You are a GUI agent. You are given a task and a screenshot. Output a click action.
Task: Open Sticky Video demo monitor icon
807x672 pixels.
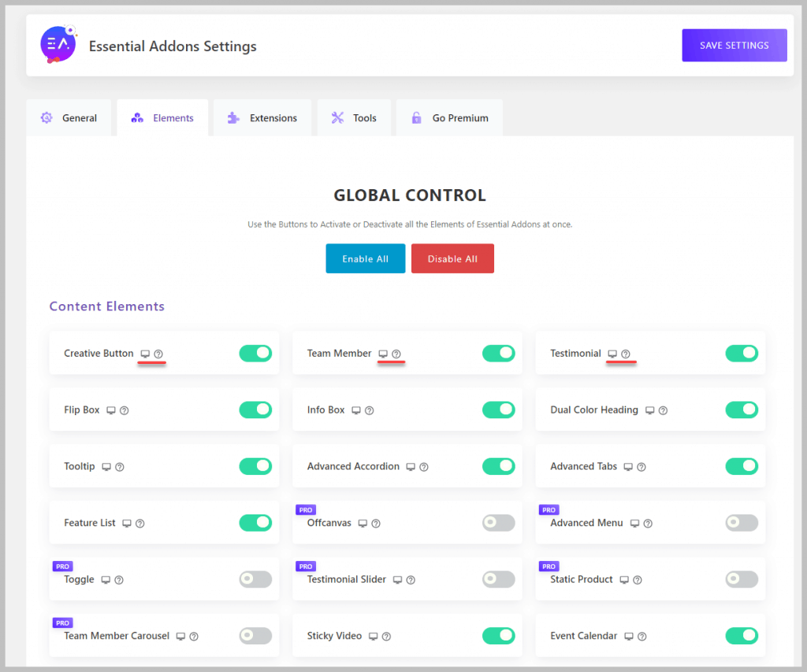pyautogui.click(x=374, y=637)
